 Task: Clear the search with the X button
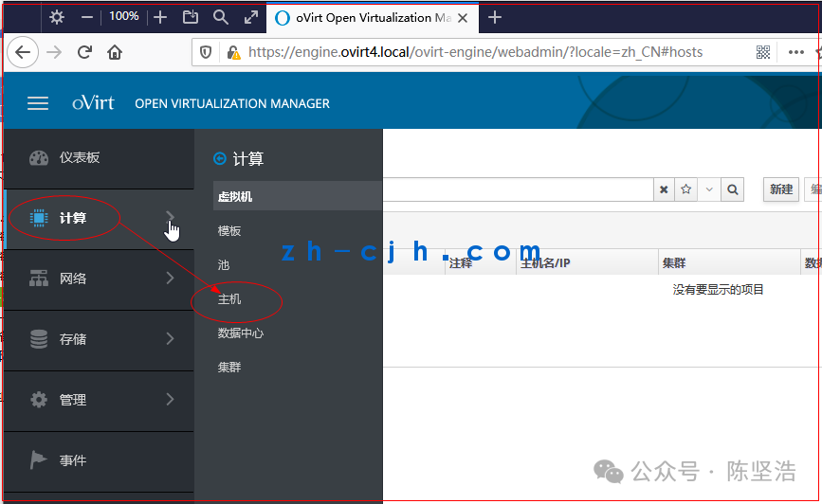point(664,189)
